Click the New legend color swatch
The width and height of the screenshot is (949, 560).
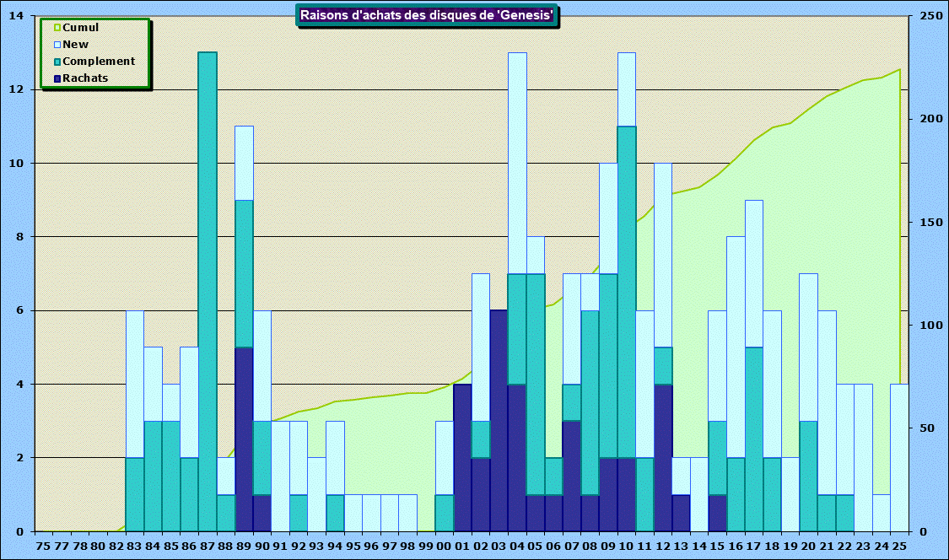pos(57,45)
